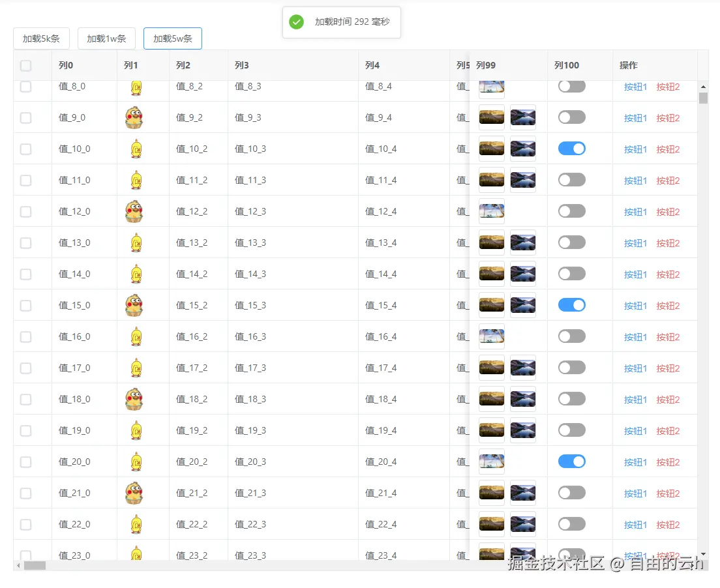Click the blushing duck emoji in row 值_9_0
Viewport: 720px width, 588px height.
tap(134, 117)
